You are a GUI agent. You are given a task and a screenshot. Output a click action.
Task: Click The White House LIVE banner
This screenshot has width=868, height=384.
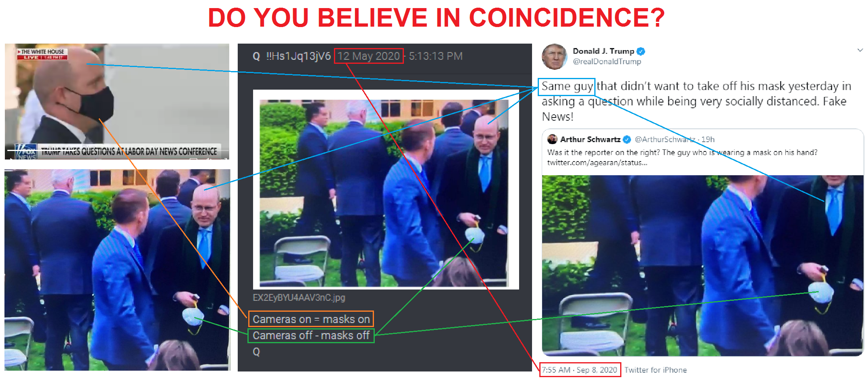42,54
